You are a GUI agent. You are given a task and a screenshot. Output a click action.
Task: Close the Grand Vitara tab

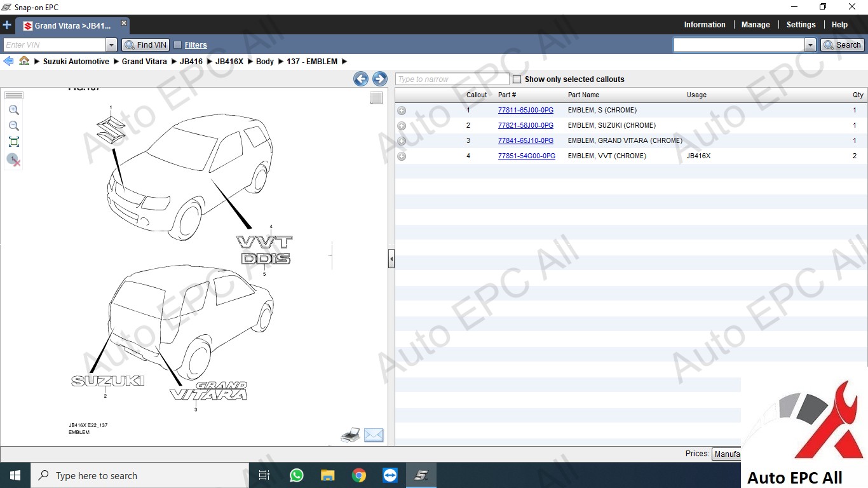click(124, 23)
